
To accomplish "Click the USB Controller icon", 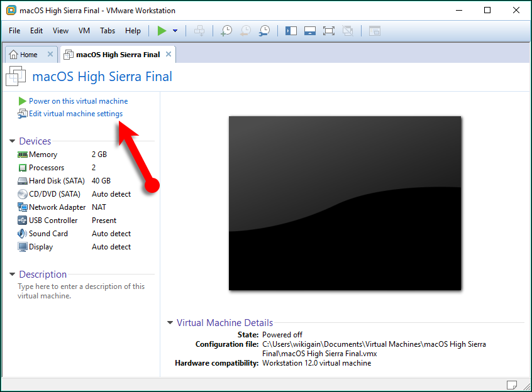I will click(x=23, y=220).
